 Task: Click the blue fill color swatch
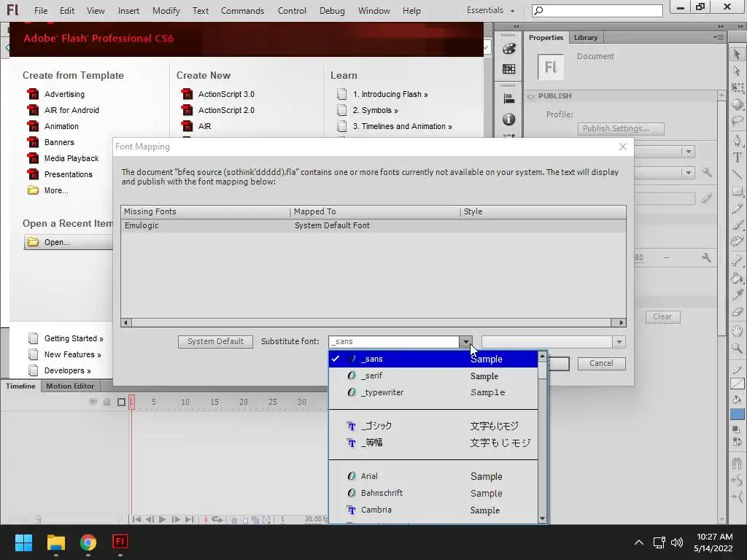(737, 414)
